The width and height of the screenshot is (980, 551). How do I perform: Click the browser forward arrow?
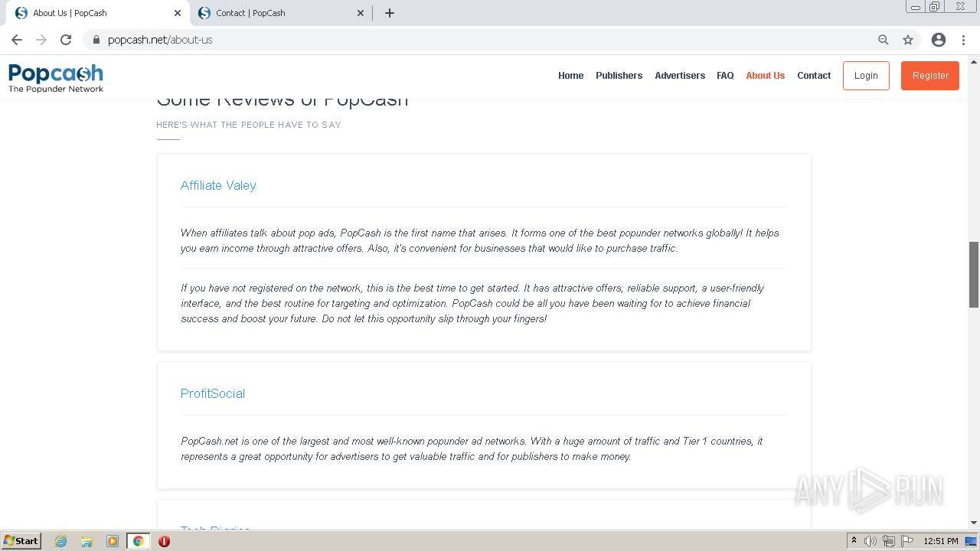[x=41, y=40]
